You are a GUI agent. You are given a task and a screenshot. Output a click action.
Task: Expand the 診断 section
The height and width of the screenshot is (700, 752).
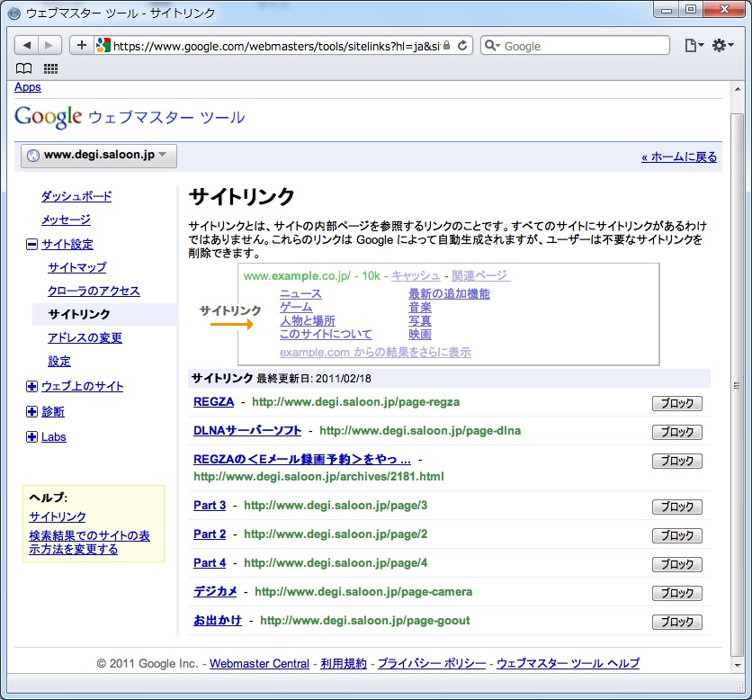tap(31, 412)
